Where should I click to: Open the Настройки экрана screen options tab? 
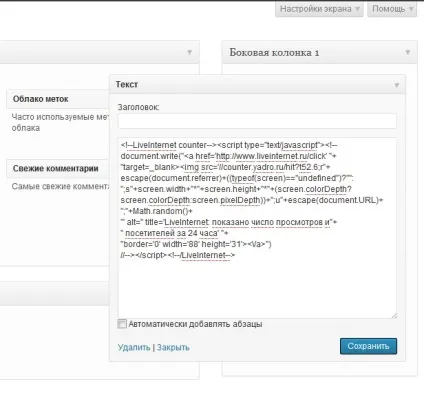tap(319, 9)
